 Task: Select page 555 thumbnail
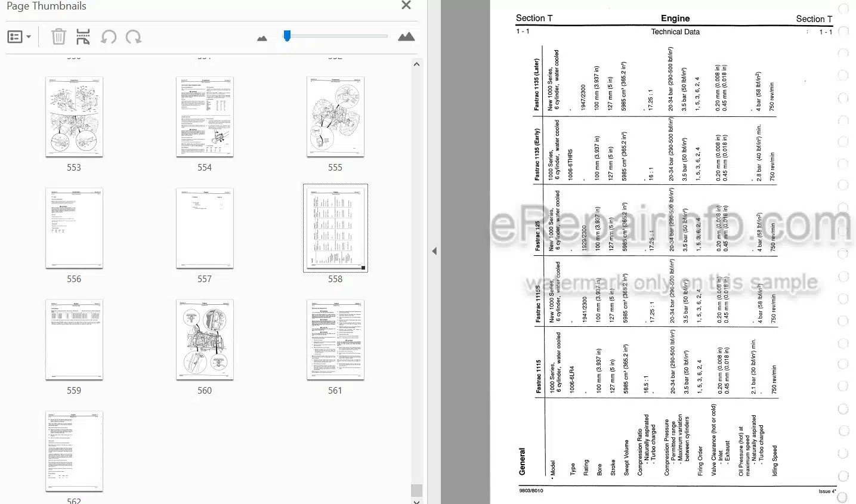[x=335, y=117]
